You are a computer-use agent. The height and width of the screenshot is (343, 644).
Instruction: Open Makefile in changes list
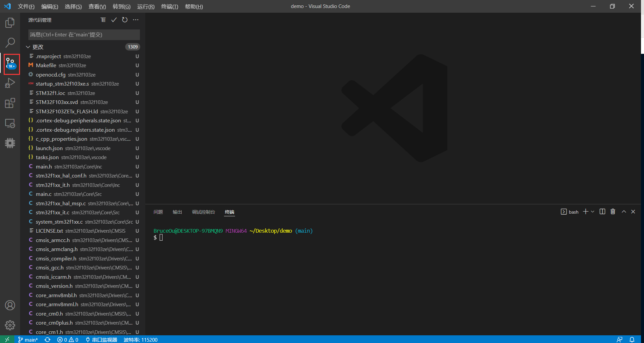[x=83, y=65]
